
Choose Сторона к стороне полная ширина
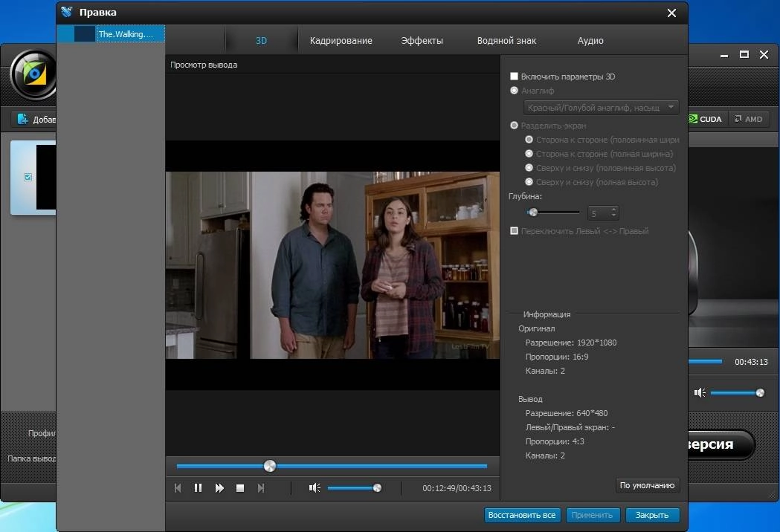coord(529,154)
